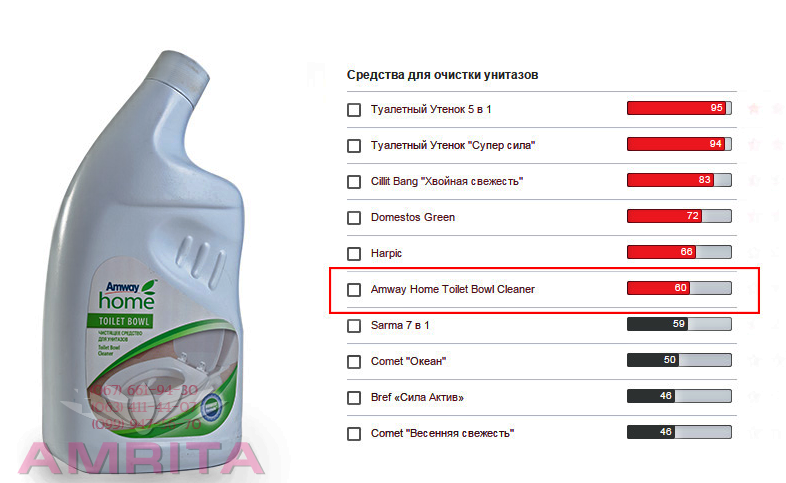Click the dark rating bar showing 59
This screenshot has height=483, width=786.
tap(678, 324)
